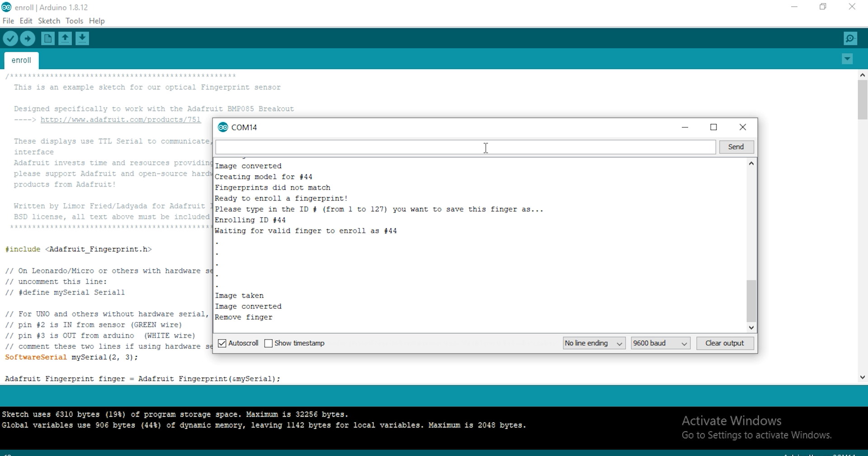Open an existing sketch
Viewport: 868px width, 456px height.
(x=65, y=38)
